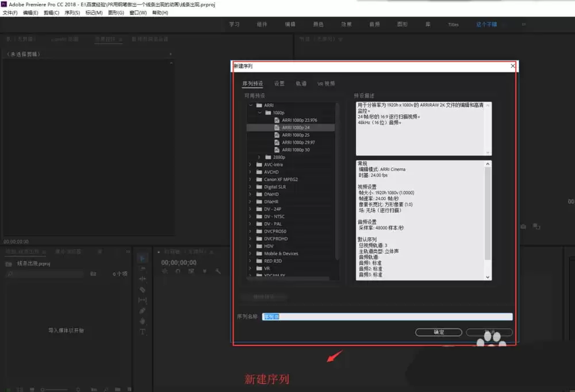
Task: Switch to 轨道 tab in dialog
Action: pos(301,83)
